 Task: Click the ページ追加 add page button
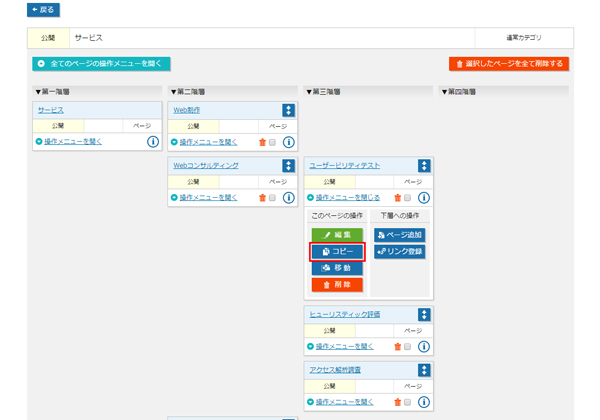click(399, 235)
